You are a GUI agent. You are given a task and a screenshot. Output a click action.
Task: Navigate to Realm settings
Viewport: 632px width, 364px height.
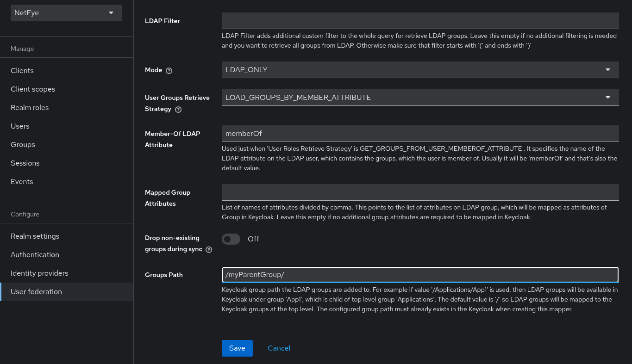pos(35,236)
